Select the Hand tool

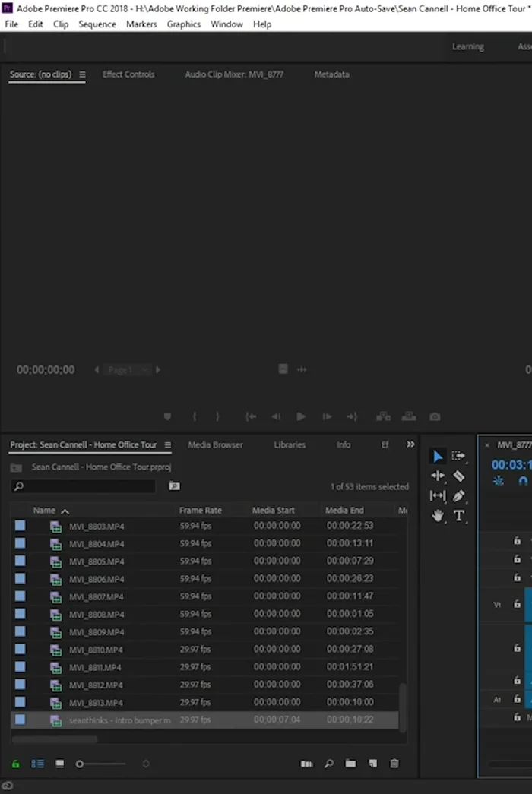437,516
